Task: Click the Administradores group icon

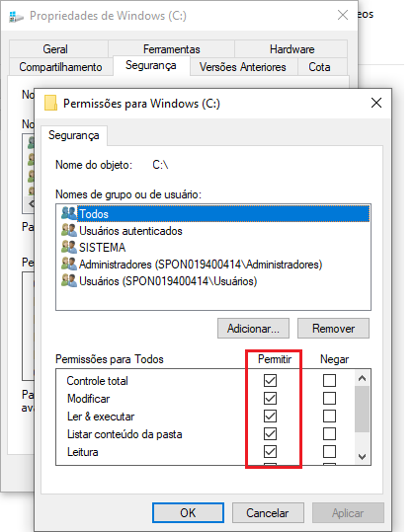Action: coord(69,264)
